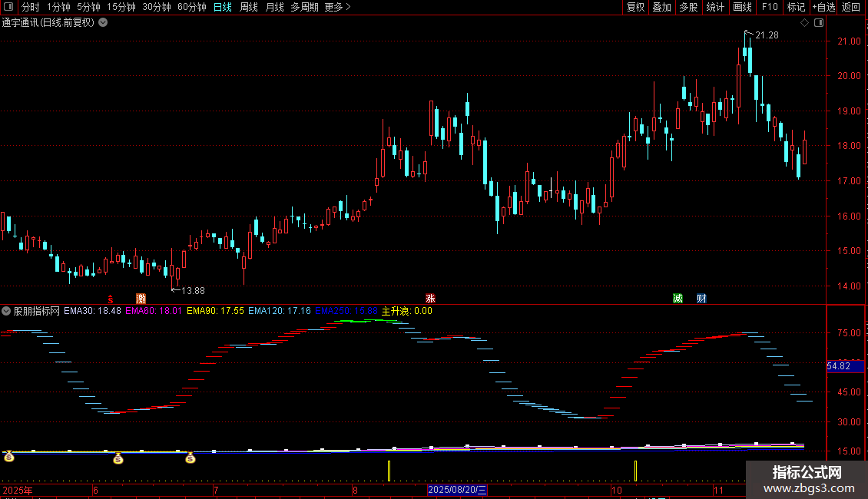The height and width of the screenshot is (499, 868).
Task: Select the 1分钟 period
Action: pos(58,7)
